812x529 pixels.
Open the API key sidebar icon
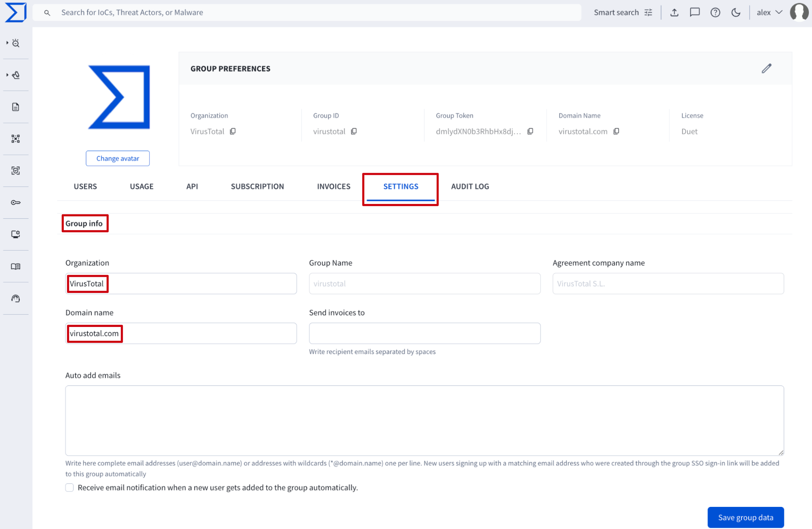click(15, 202)
